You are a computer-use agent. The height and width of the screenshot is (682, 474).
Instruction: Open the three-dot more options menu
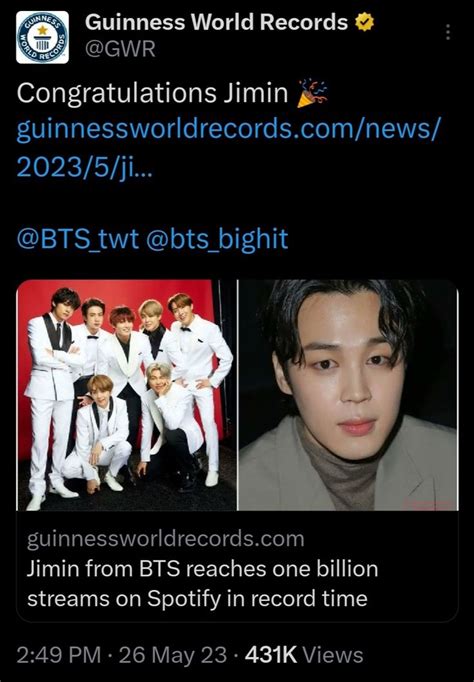(448, 32)
